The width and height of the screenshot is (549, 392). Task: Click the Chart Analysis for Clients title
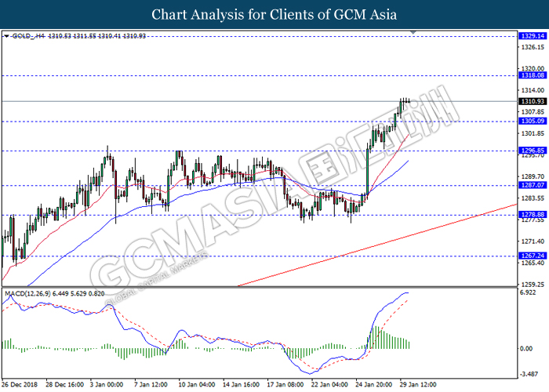pos(274,15)
